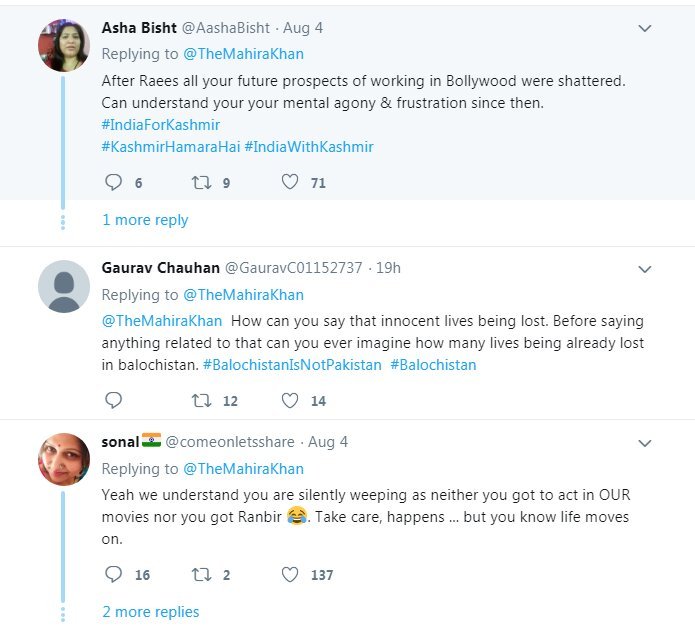The image size is (695, 638).
Task: Retweet Asha Bisht's tweet
Action: tap(201, 182)
